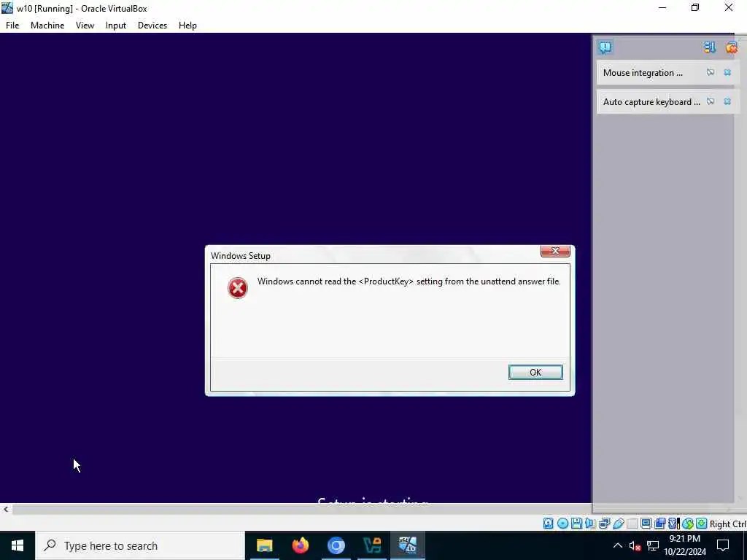Dismiss the Auto capture keyboard notification
747x560 pixels.
[x=727, y=101]
